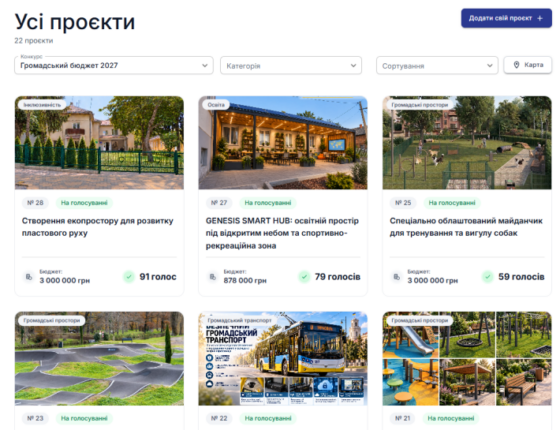The width and height of the screenshot is (560, 430).
Task: Open the Конкурс dropdown Громадський бюджет 2027
Action: [x=114, y=65]
